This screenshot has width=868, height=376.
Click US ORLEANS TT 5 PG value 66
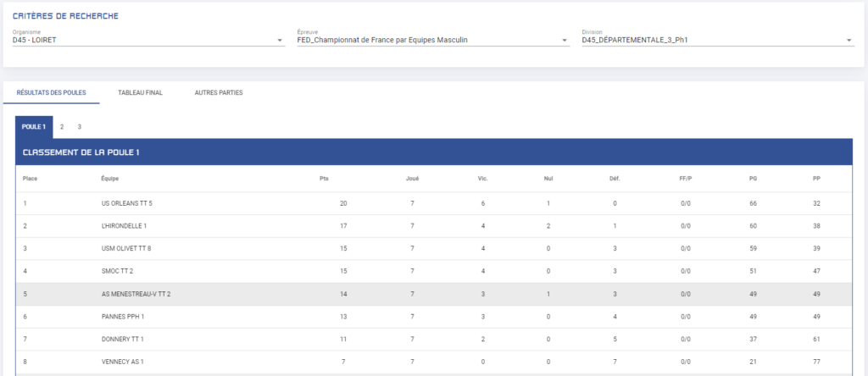753,203
